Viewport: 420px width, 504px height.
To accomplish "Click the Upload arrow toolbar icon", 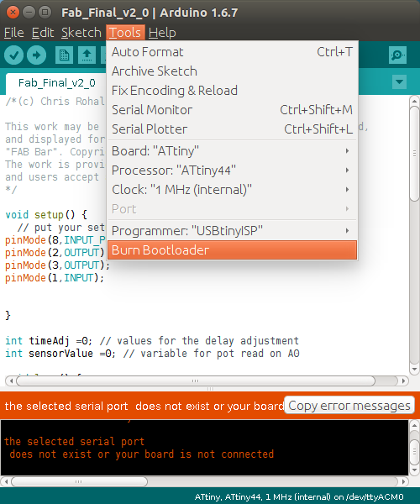I will [x=36, y=55].
